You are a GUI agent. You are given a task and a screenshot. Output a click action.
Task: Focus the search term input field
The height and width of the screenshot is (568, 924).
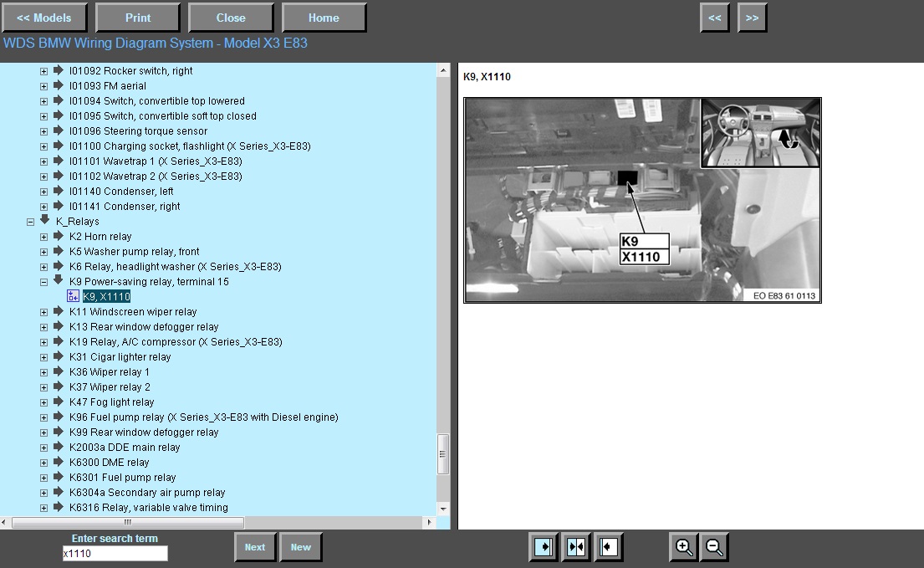tap(115, 553)
